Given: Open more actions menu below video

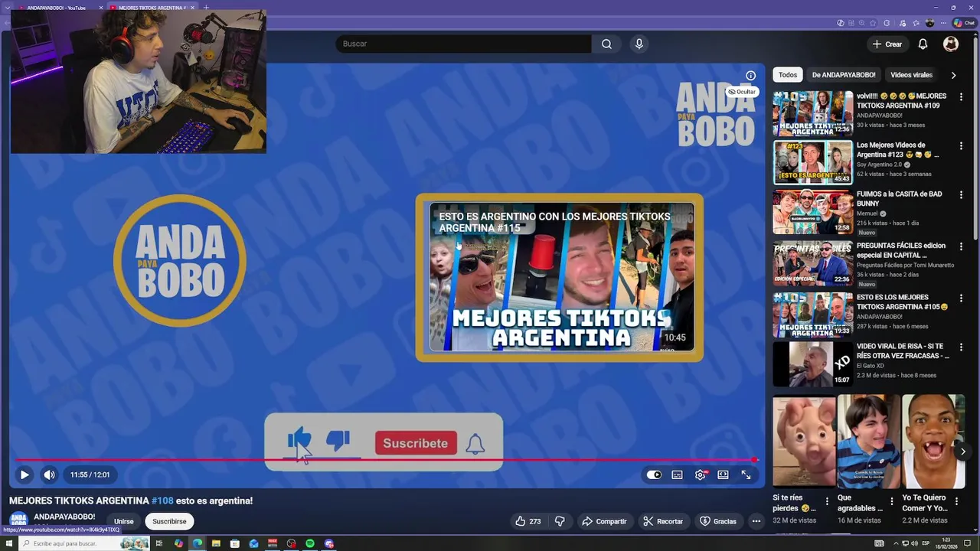Looking at the screenshot, I should (756, 521).
